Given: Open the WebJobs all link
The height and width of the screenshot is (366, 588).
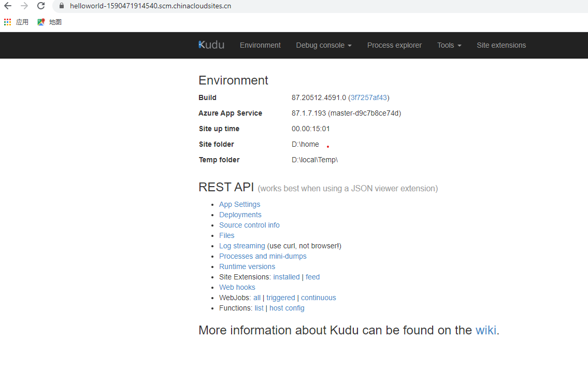Looking at the screenshot, I should point(257,298).
